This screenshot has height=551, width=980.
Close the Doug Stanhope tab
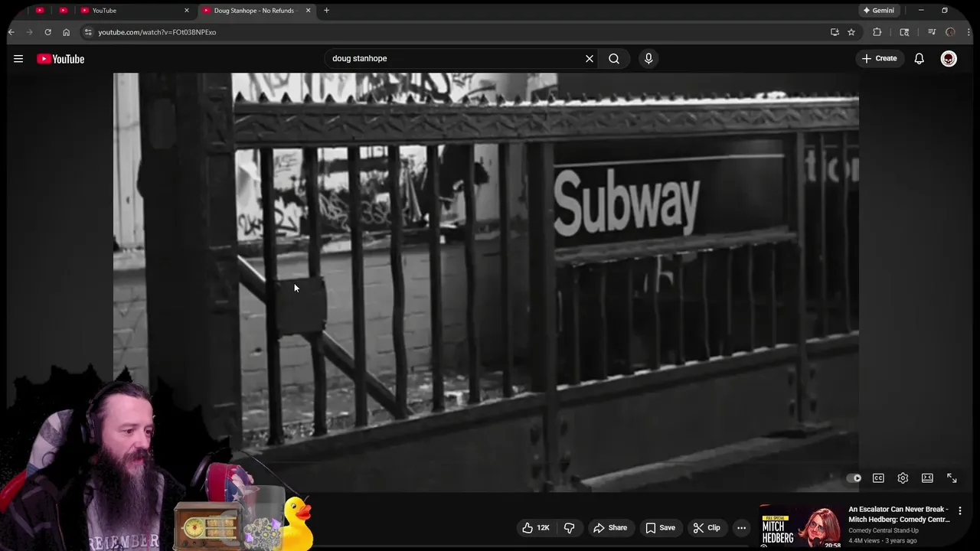click(x=309, y=11)
